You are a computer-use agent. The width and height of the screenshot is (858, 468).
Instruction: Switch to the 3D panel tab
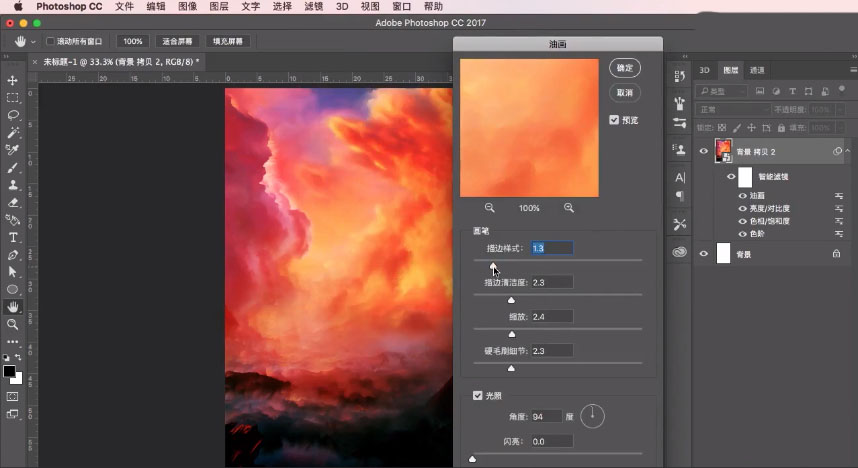click(704, 70)
